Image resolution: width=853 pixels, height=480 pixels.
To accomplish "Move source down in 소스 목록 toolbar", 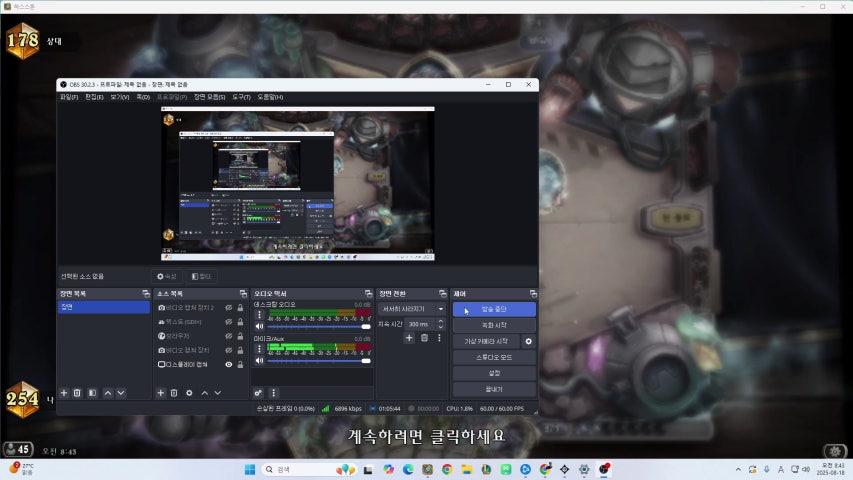I will coord(218,392).
